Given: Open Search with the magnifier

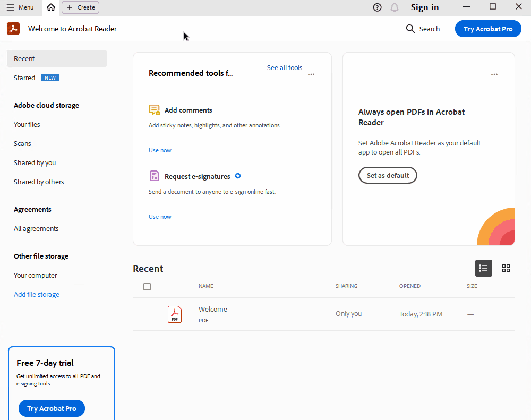Looking at the screenshot, I should point(423,29).
